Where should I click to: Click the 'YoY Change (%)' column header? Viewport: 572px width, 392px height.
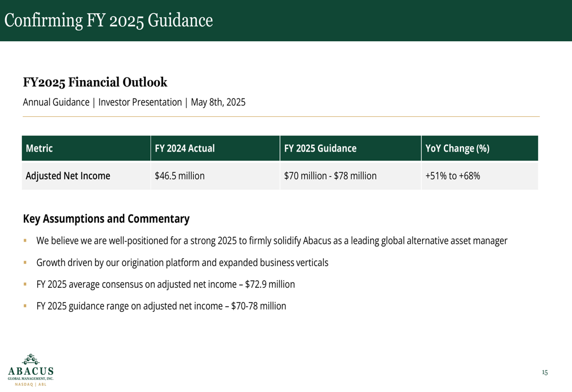[x=480, y=148]
